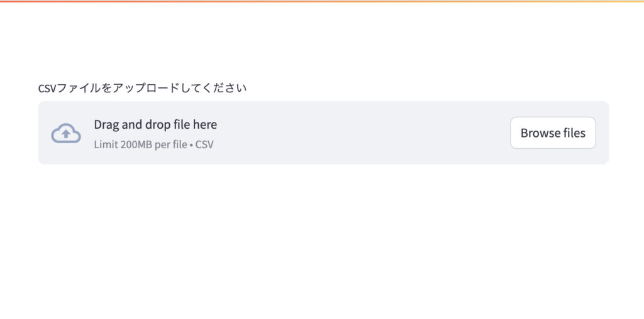Click the word 'Browse' on the button
Screen dimensions: 644x319
(540, 133)
